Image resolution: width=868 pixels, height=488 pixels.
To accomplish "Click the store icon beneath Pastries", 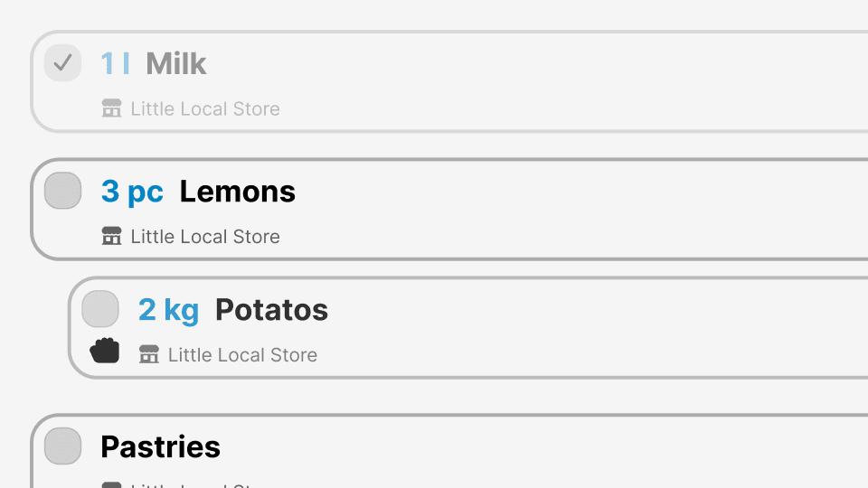I will [111, 485].
